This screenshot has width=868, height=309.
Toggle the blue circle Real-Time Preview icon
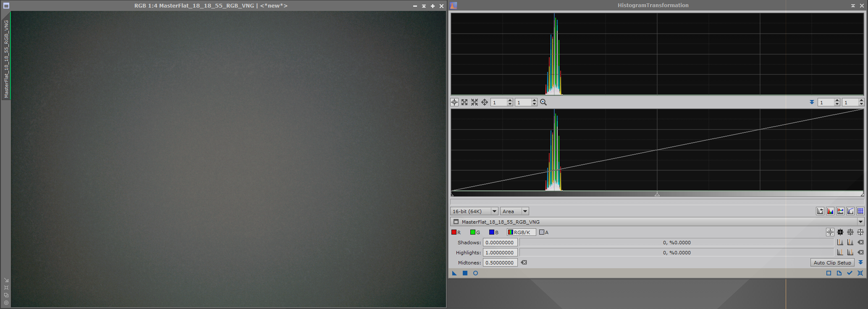(475, 273)
